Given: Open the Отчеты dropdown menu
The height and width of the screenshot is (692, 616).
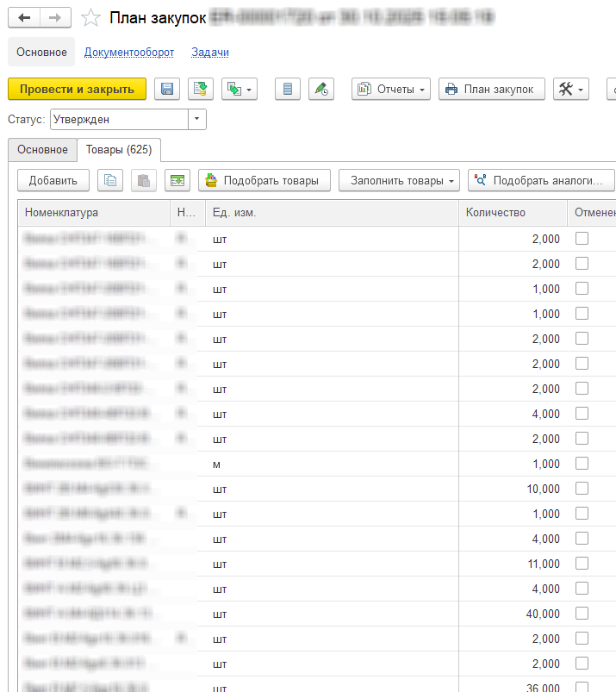Looking at the screenshot, I should 392,89.
